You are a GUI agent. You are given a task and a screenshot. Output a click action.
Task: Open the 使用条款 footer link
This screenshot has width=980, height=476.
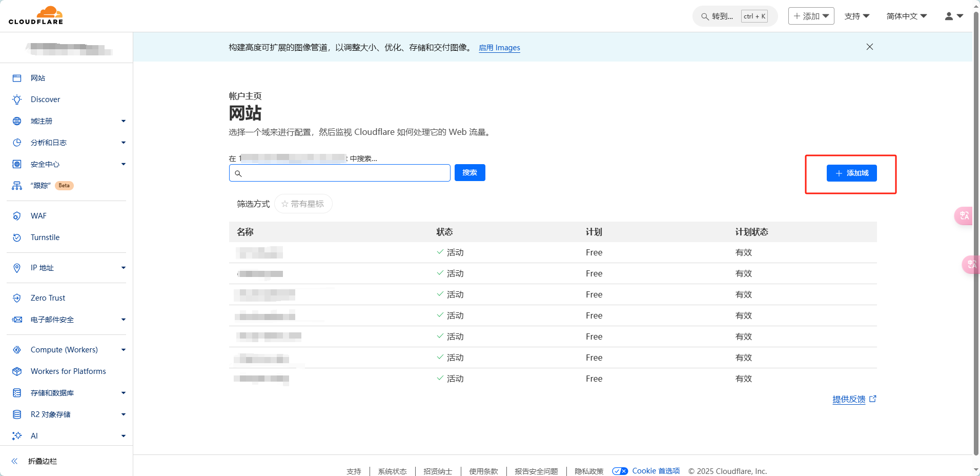click(483, 471)
